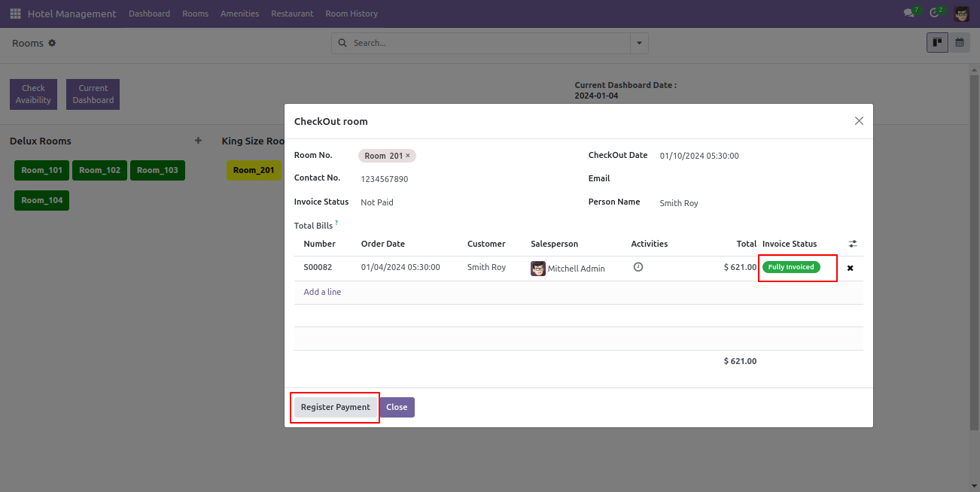
Task: Click the Current Dashboard button
Action: (x=93, y=94)
